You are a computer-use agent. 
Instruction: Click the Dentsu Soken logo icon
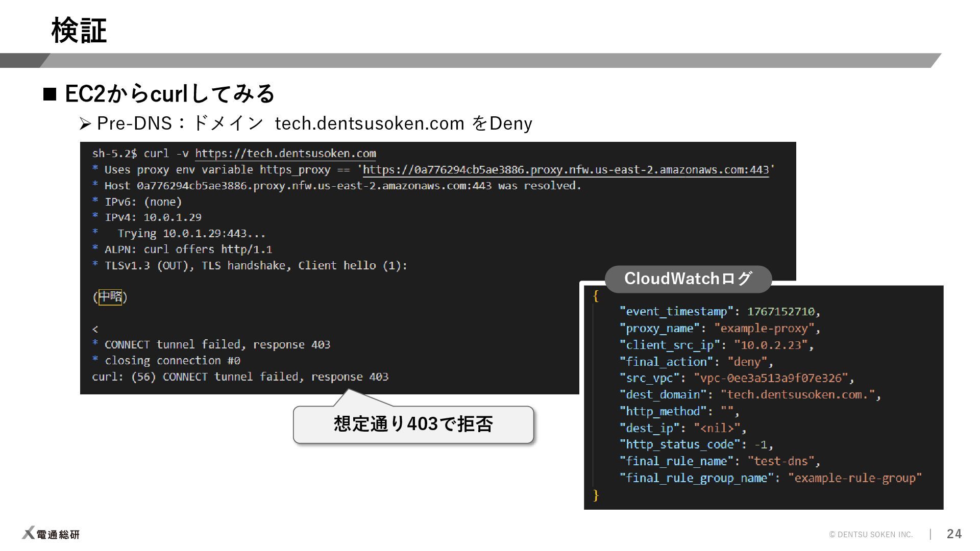(29, 533)
